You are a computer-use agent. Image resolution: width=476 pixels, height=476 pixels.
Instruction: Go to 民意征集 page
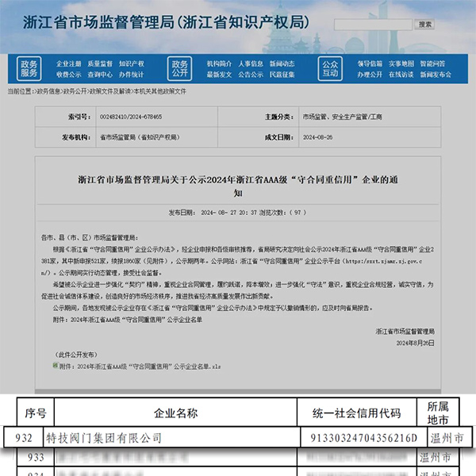coord(282,75)
